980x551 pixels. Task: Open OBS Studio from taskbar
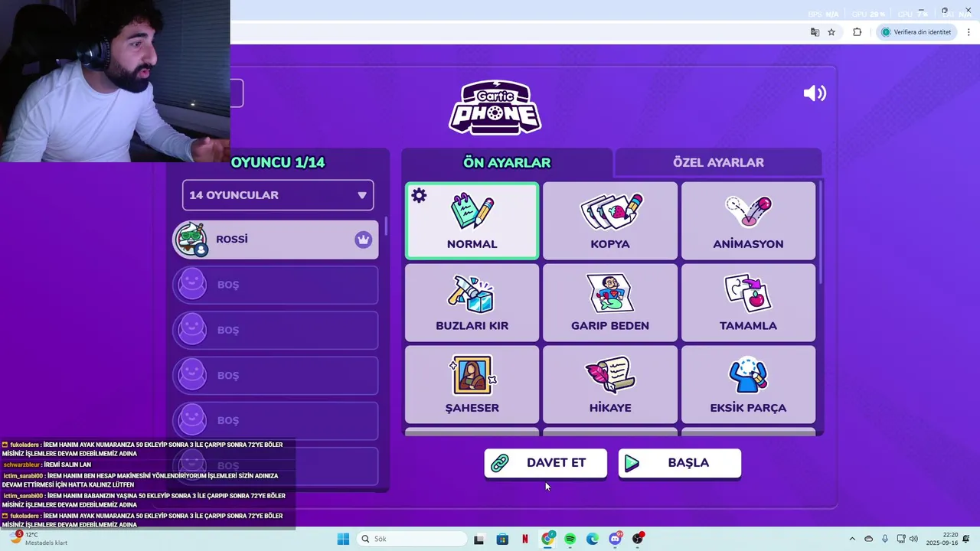pyautogui.click(x=638, y=539)
